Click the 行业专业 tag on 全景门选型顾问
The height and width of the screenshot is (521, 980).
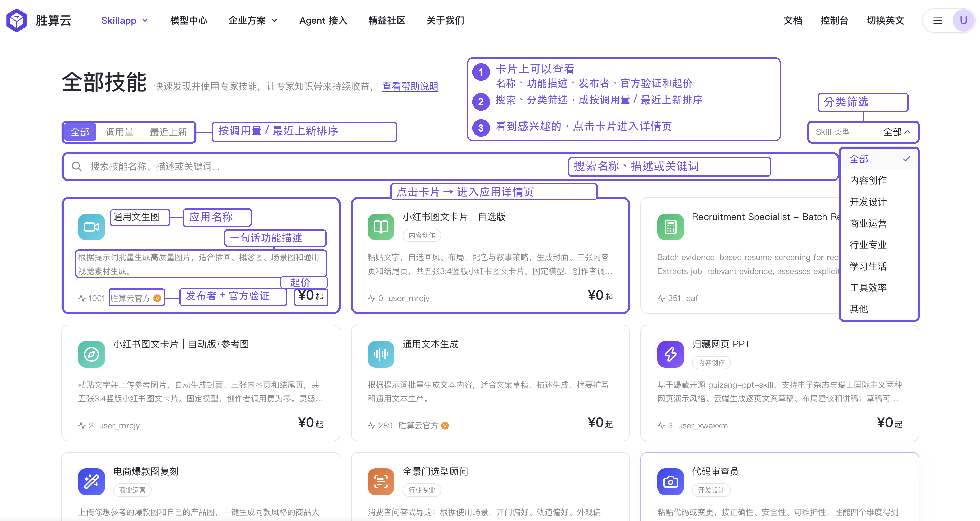[x=422, y=490]
